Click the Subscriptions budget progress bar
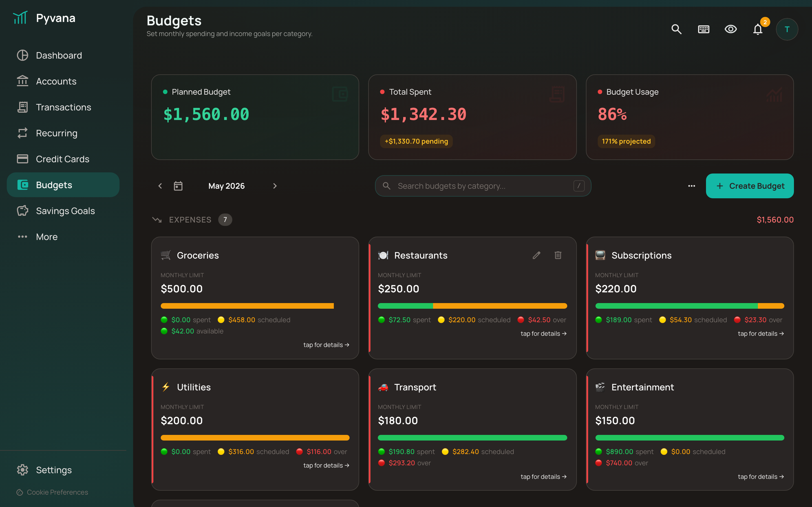 tap(690, 306)
